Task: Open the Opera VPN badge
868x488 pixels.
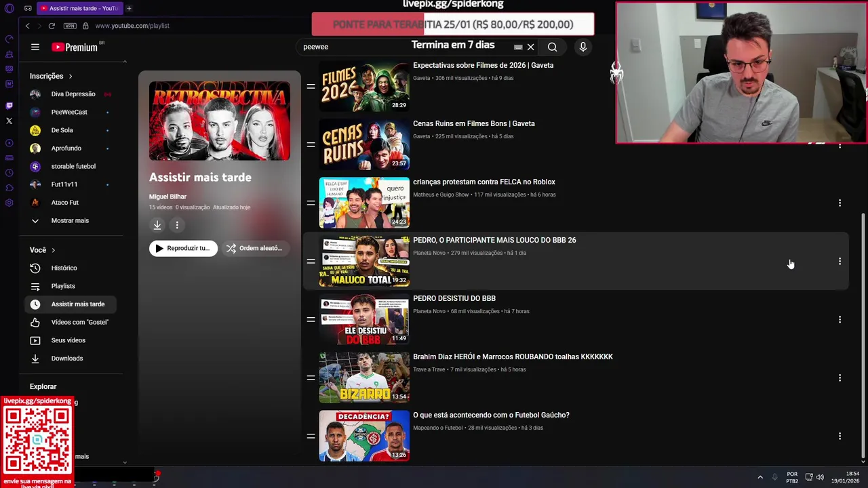Action: (70, 26)
